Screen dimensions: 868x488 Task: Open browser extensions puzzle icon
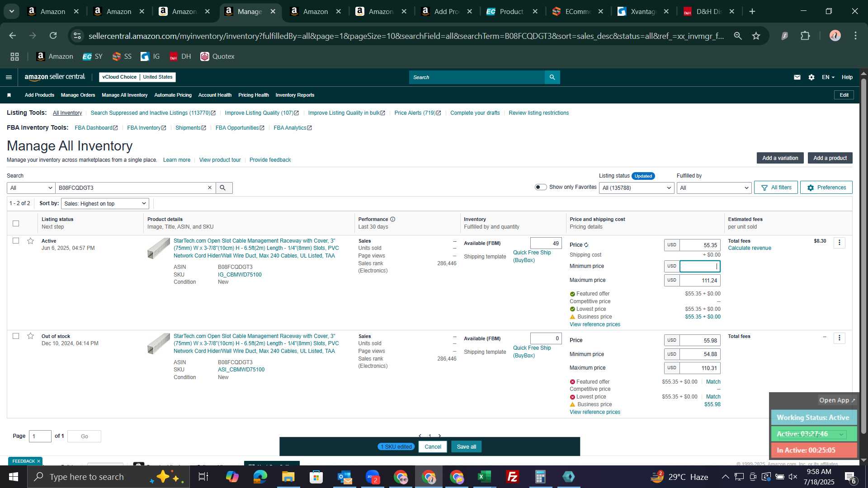tap(805, 36)
